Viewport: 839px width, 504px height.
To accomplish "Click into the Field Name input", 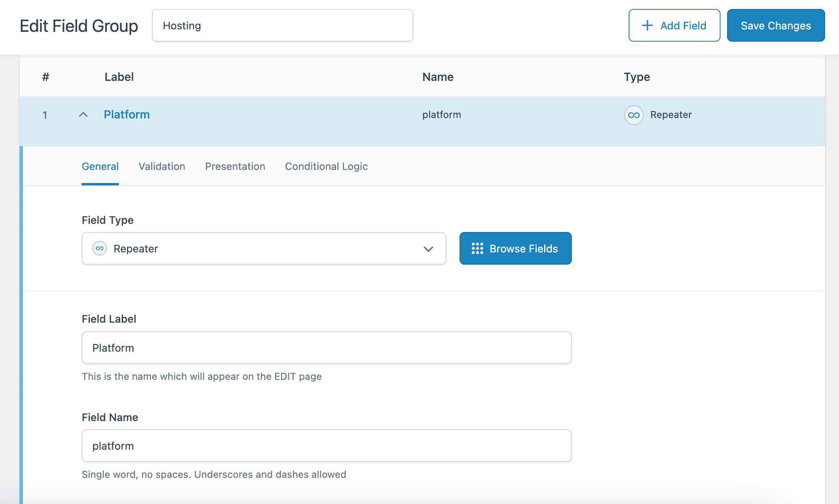I will tap(326, 446).
